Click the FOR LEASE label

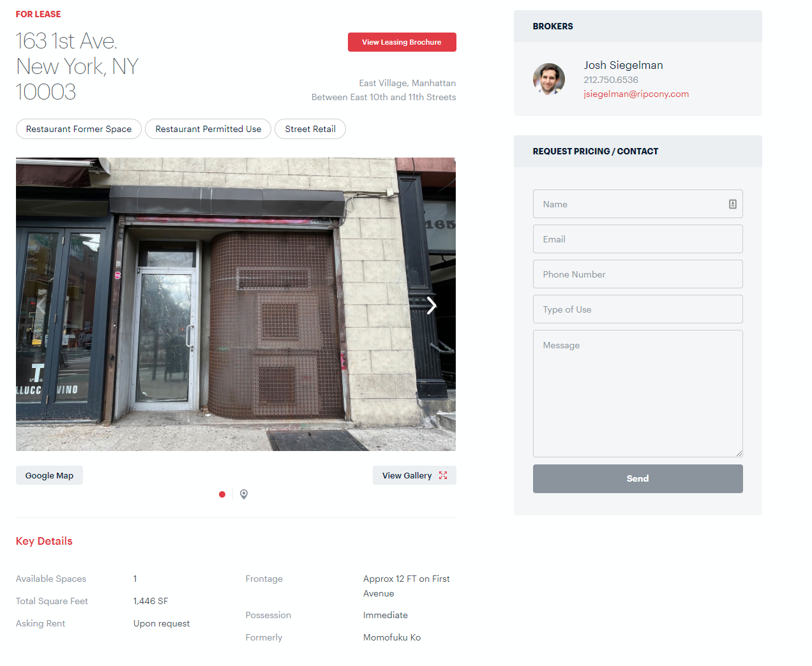(x=38, y=14)
